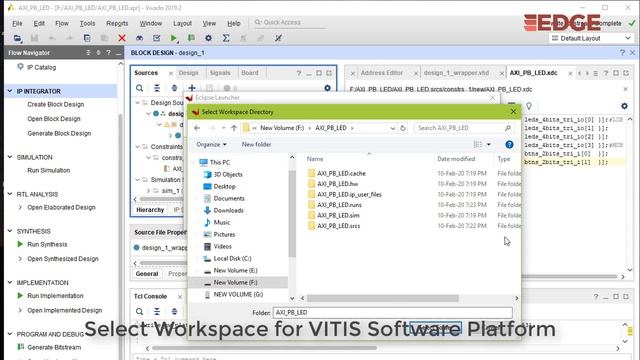Click Generate Block Design

click(x=59, y=133)
